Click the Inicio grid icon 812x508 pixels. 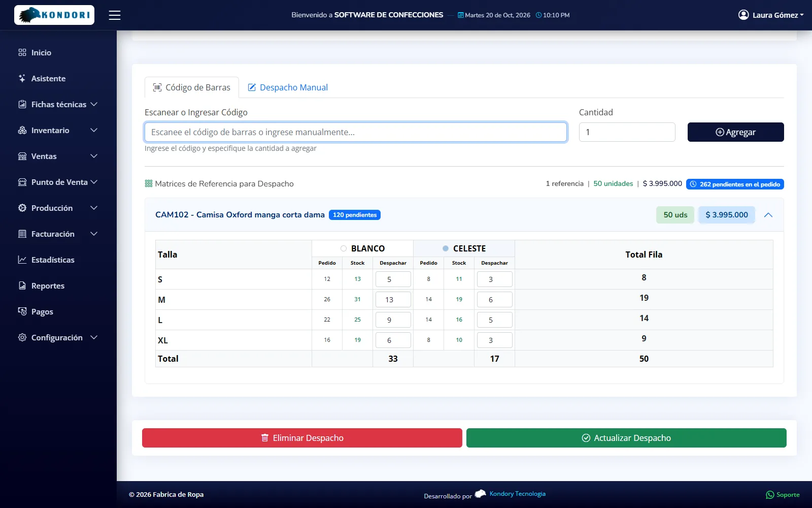(x=22, y=52)
